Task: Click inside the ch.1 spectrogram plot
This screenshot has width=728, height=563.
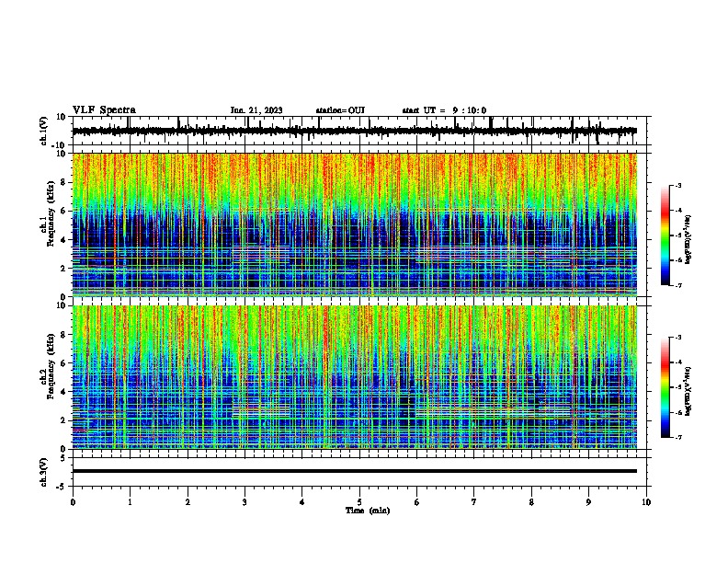Action: coord(355,224)
